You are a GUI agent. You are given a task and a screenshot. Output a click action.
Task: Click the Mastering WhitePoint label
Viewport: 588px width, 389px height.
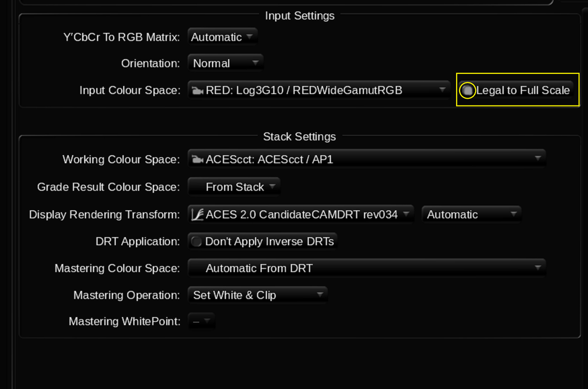coord(125,321)
